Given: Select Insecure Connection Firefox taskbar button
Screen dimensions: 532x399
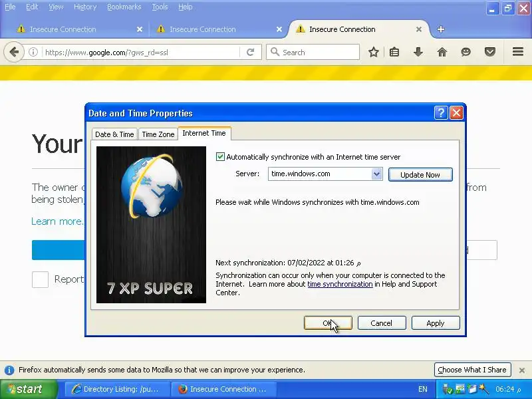Looking at the screenshot, I should tap(224, 389).
